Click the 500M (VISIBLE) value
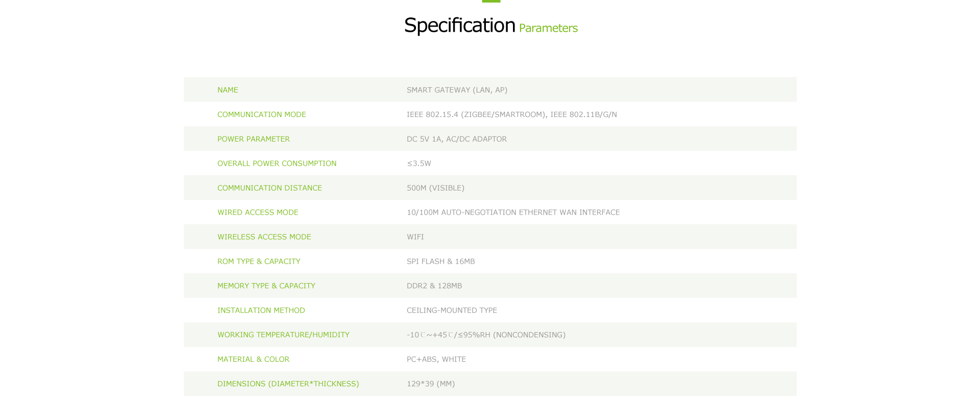The height and width of the screenshot is (396, 980). tap(435, 188)
